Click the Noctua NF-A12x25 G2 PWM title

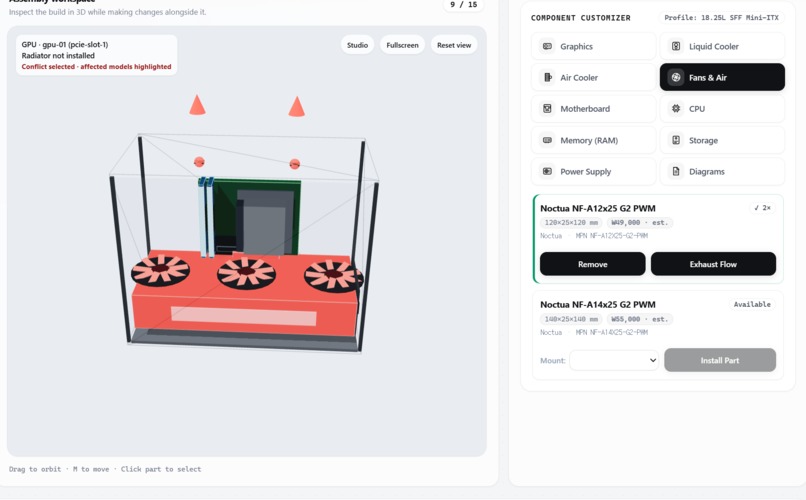598,208
